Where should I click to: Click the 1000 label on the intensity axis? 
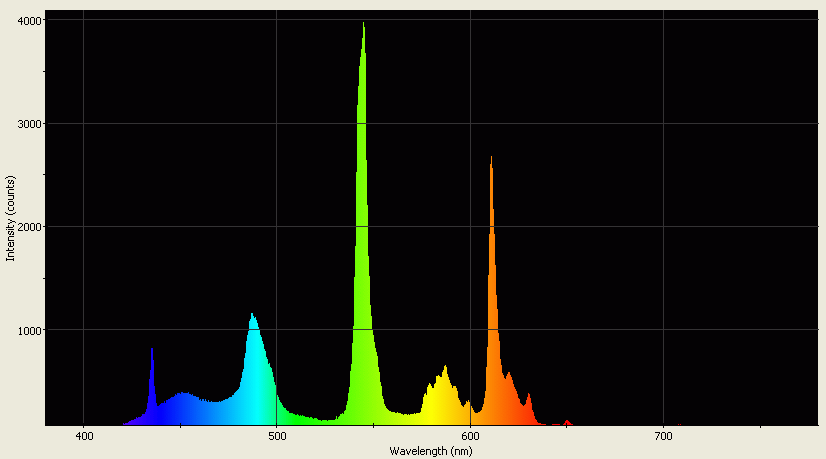tap(28, 330)
